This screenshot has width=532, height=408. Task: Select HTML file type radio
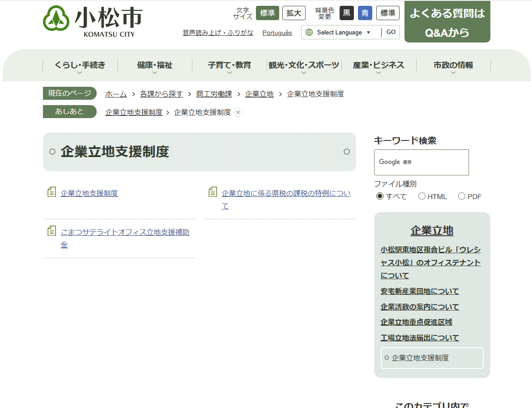pyautogui.click(x=422, y=196)
